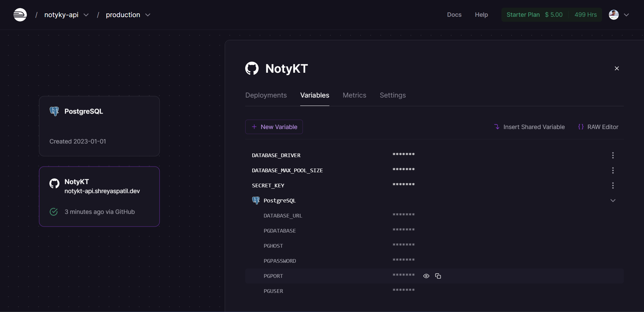The width and height of the screenshot is (644, 312).
Task: Click the 499 Hrs remaining indicator
Action: (586, 15)
